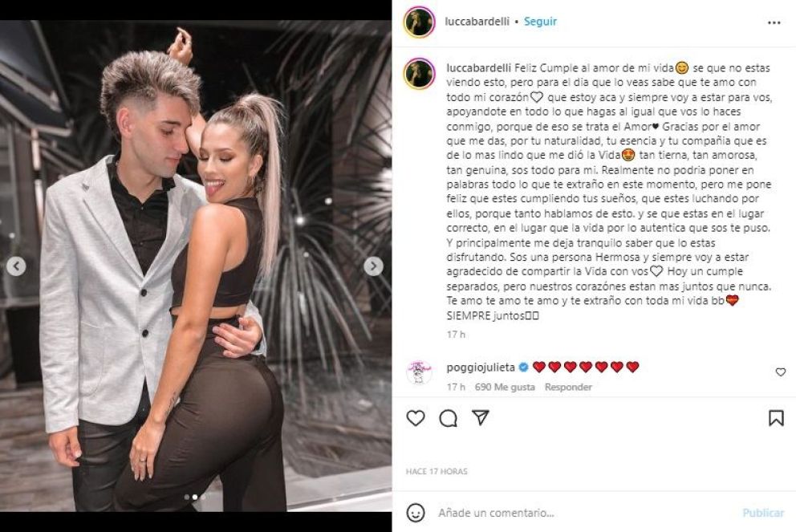Click the Publicar button

763,513
